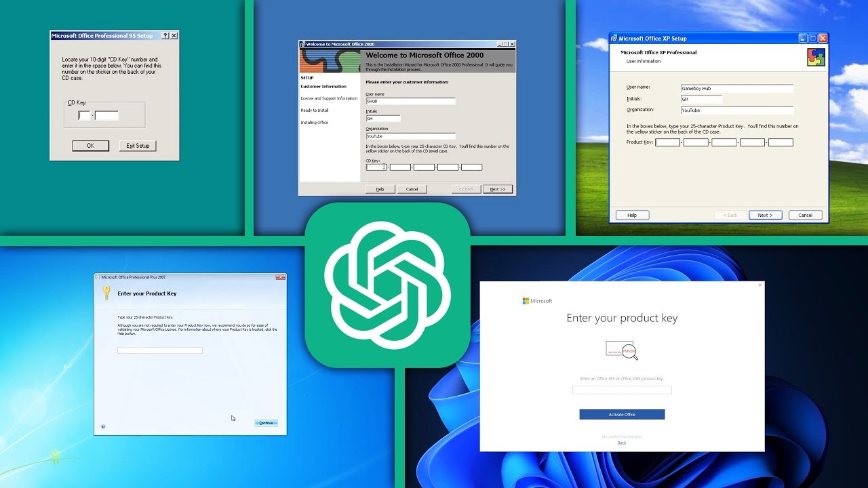Click the Microsoft logo in the Office 365 dialog
This screenshot has width=868, height=488.
[x=537, y=301]
